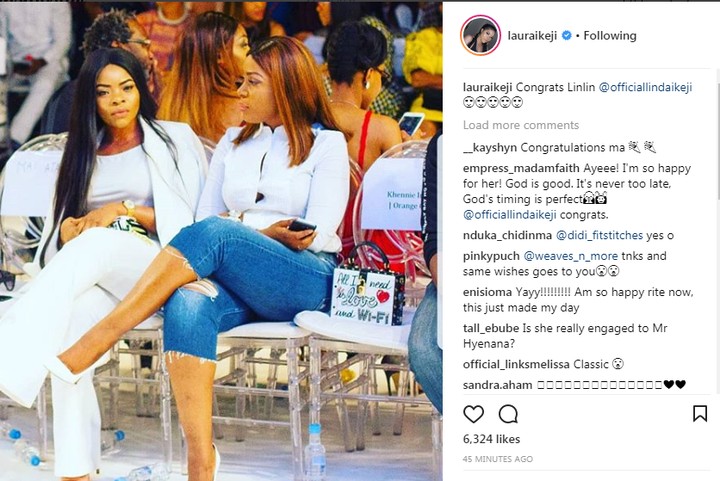The width and height of the screenshot is (720, 481).
Task: Expand Load more comments
Action: click(x=521, y=125)
